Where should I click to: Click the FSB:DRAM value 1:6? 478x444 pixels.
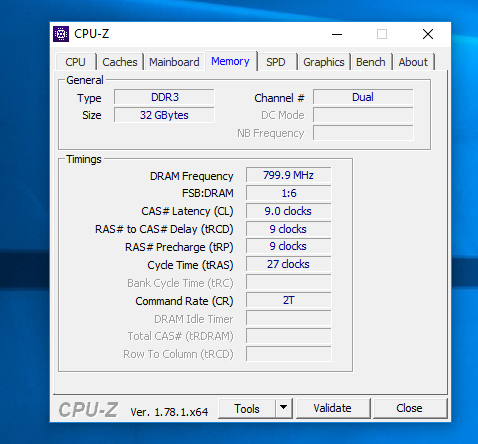[x=289, y=193]
